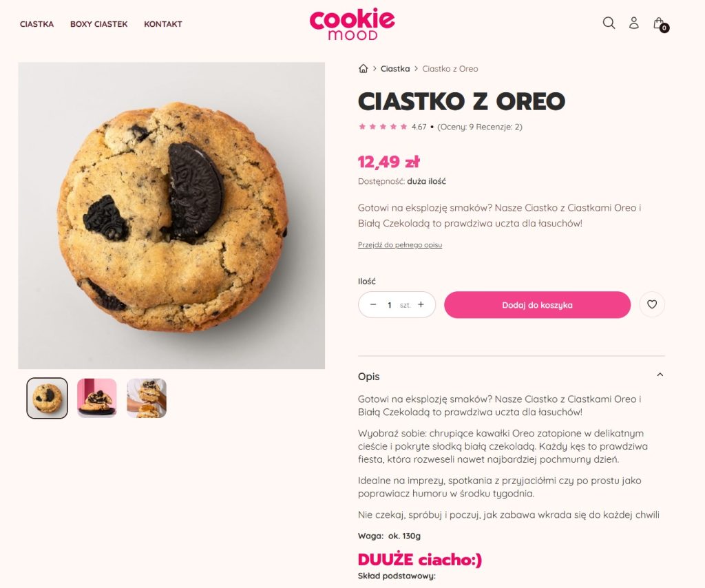Screen dimensions: 705x588
Task: Open the user account icon
Action: pyautogui.click(x=634, y=23)
